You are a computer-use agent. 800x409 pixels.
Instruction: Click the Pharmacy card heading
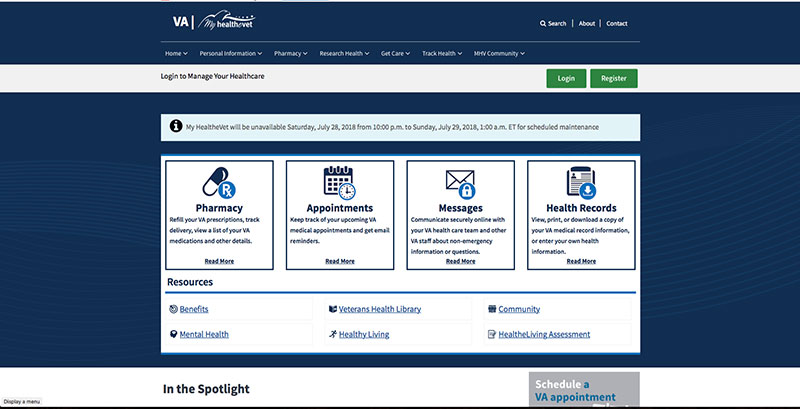[219, 208]
